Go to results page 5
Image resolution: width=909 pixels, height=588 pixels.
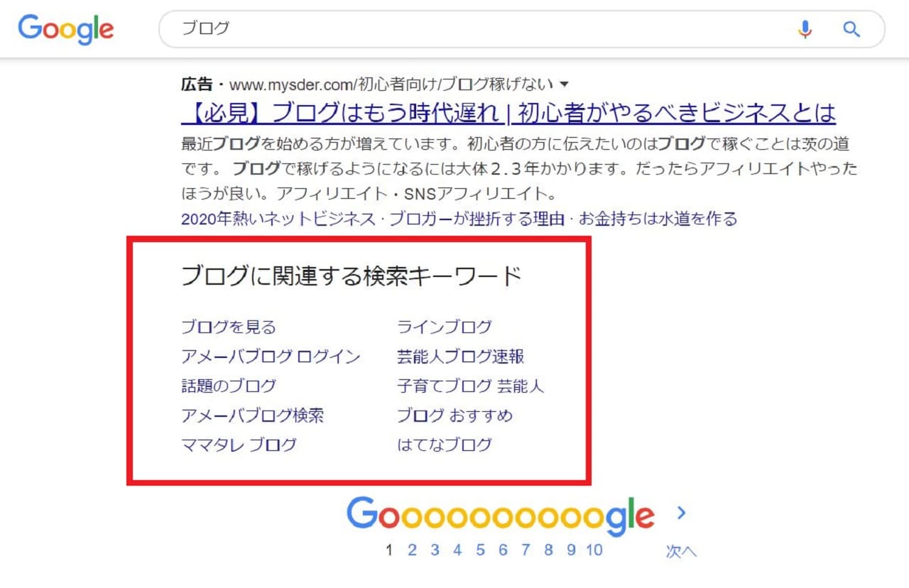pos(480,550)
